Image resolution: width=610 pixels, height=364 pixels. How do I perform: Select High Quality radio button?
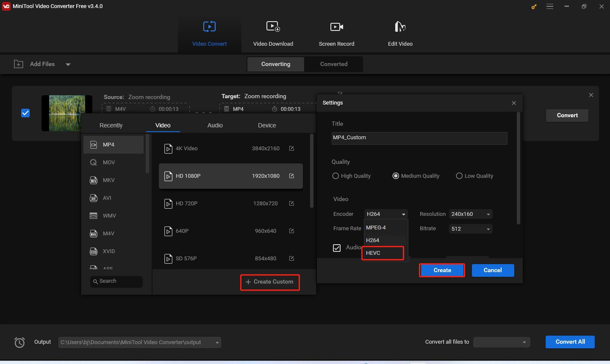(335, 176)
